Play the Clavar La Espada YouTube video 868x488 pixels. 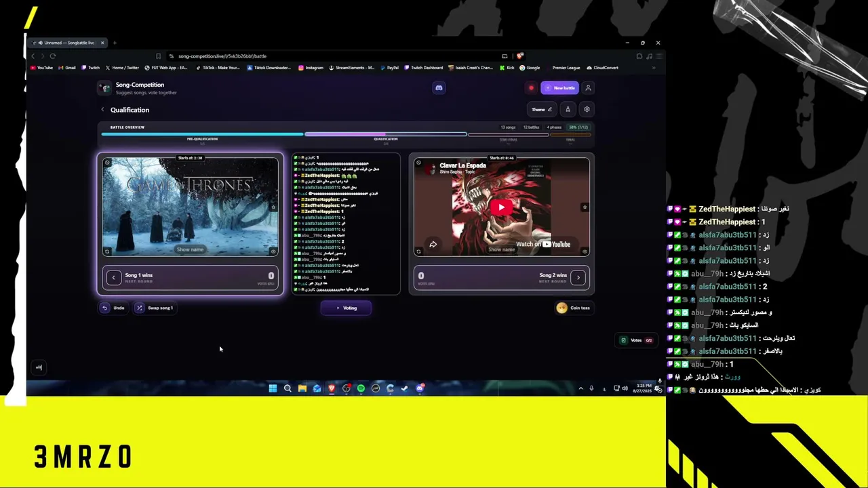(x=502, y=207)
